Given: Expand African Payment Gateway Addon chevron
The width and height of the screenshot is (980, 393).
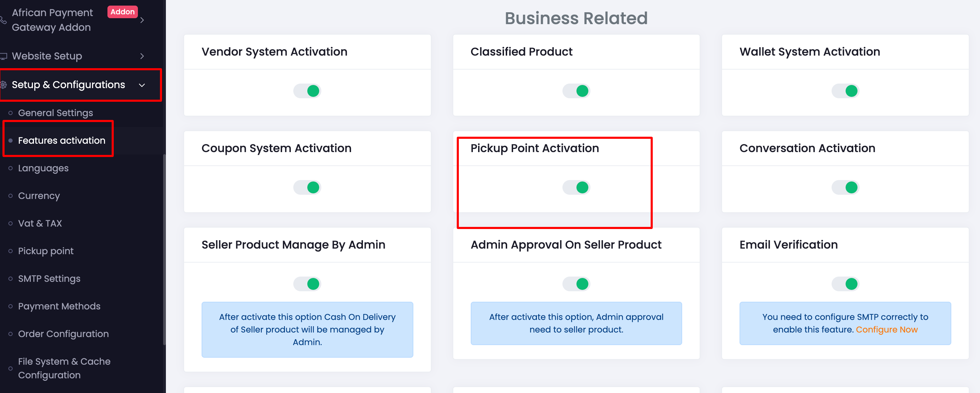Looking at the screenshot, I should (142, 20).
